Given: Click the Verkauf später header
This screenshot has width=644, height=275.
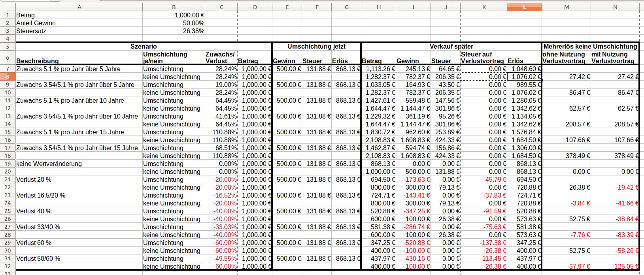Looking at the screenshot, I should 451,46.
